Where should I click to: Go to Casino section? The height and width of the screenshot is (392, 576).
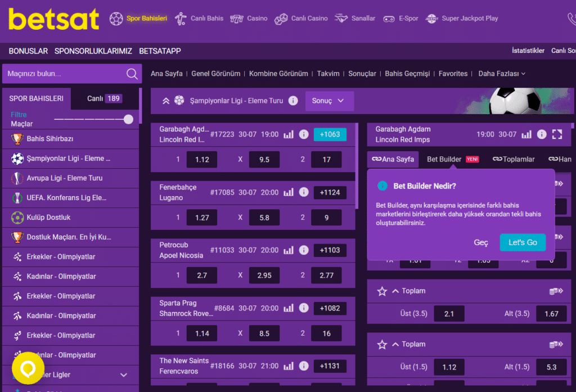pos(249,19)
